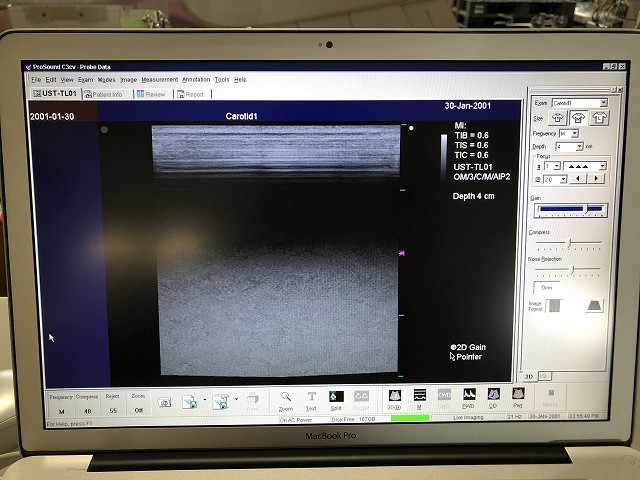640x480 pixels.
Task: Open the Frequency dropdown in side panel
Action: pyautogui.click(x=569, y=133)
